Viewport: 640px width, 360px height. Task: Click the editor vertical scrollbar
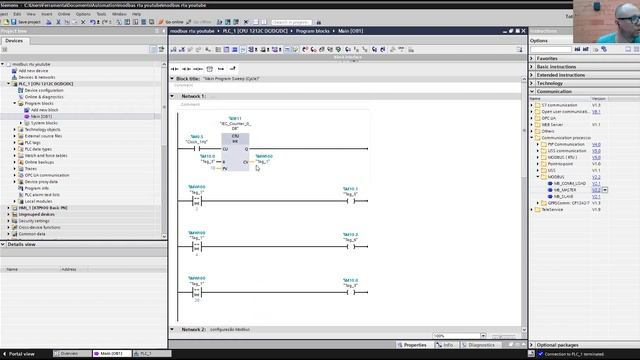[x=524, y=204]
